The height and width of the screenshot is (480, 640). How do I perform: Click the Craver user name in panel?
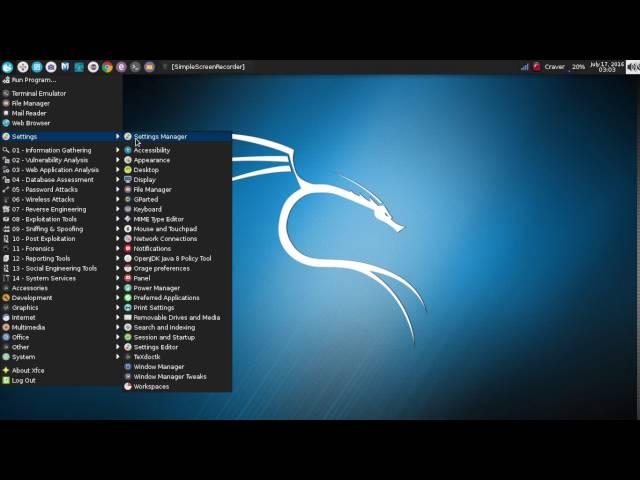click(x=554, y=67)
